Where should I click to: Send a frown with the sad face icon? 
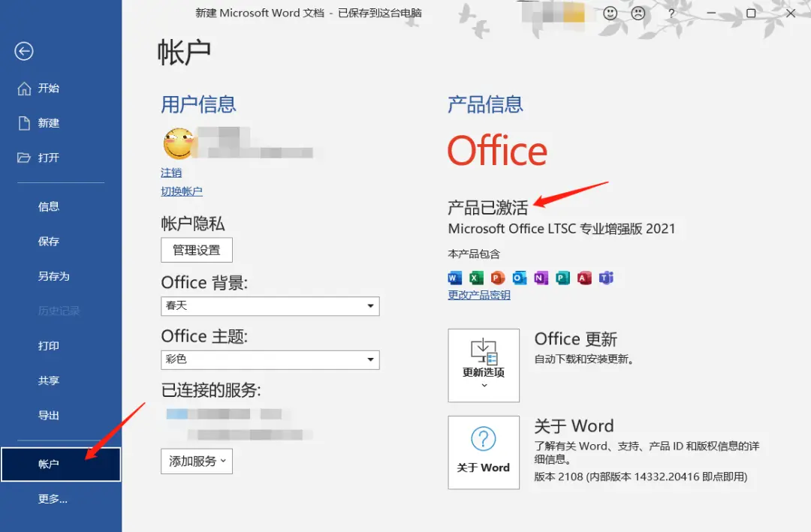638,13
